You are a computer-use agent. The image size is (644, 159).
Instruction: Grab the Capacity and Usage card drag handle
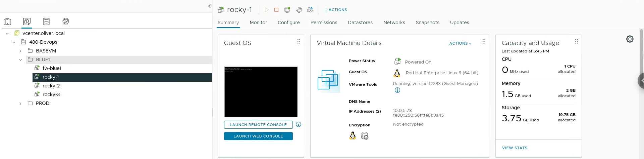tap(576, 41)
